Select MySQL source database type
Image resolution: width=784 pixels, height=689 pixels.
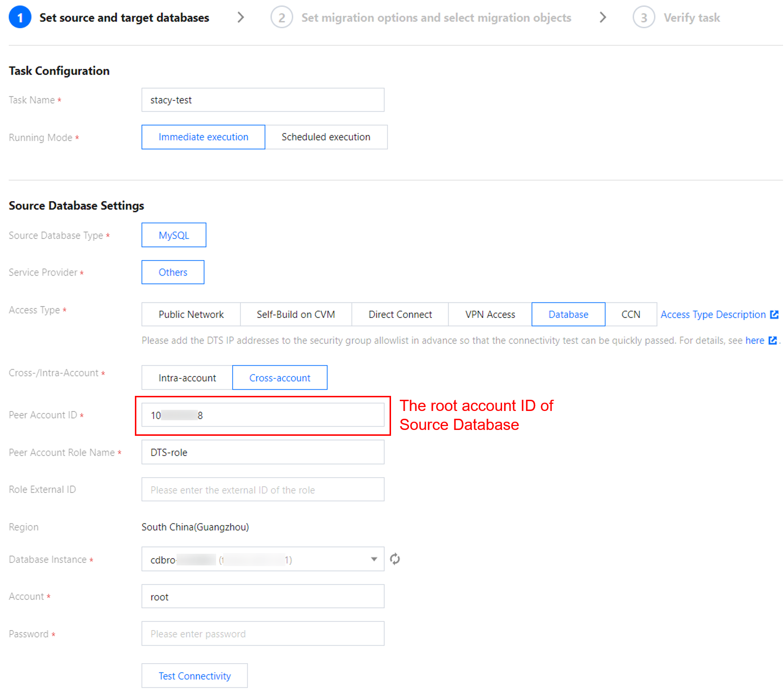pos(174,235)
